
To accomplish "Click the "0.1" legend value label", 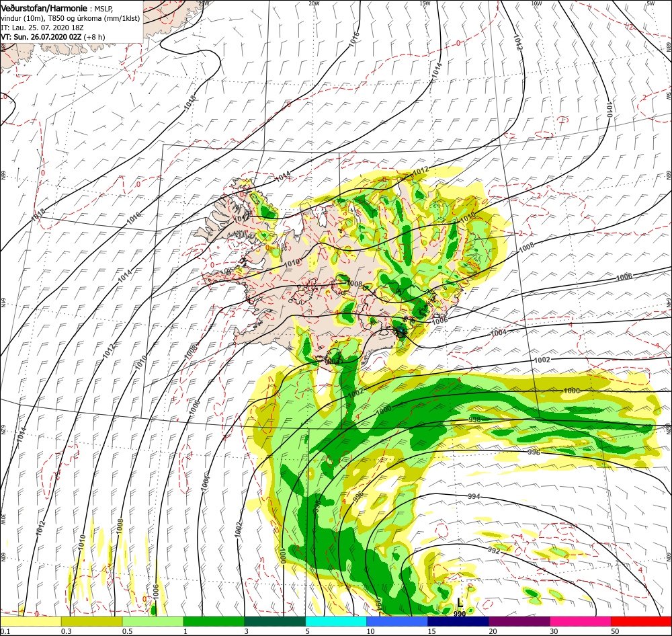I will tap(5, 631).
